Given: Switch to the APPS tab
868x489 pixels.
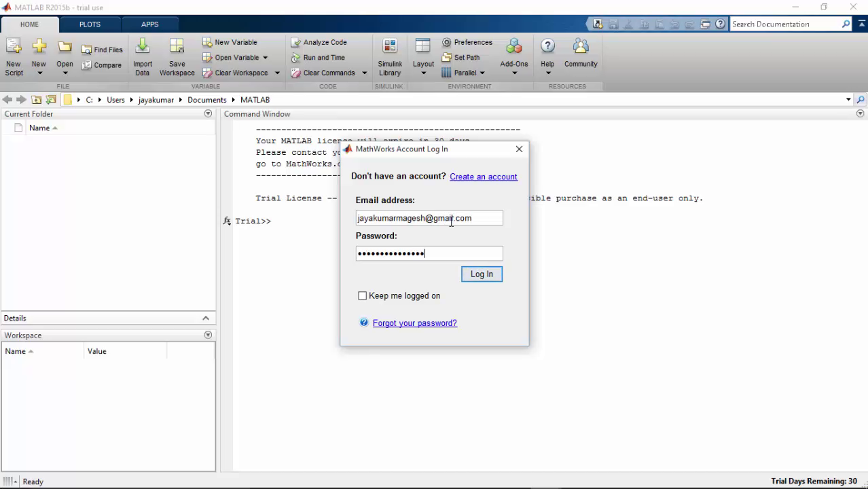Looking at the screenshot, I should point(149,24).
